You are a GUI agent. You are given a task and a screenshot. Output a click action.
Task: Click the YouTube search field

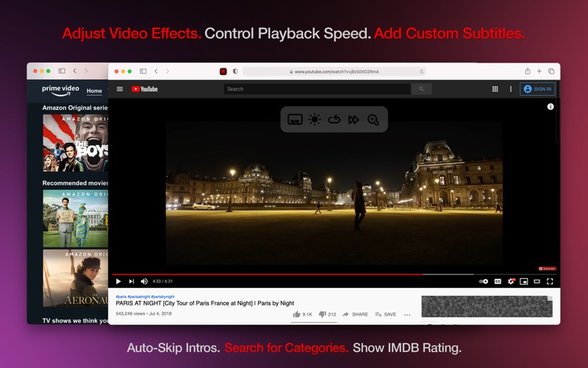coord(317,89)
